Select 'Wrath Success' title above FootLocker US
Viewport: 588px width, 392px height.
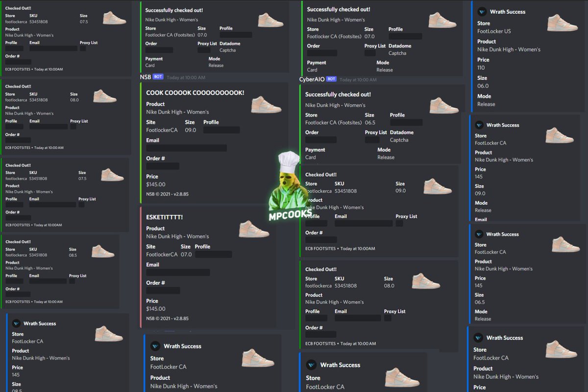tap(508, 12)
